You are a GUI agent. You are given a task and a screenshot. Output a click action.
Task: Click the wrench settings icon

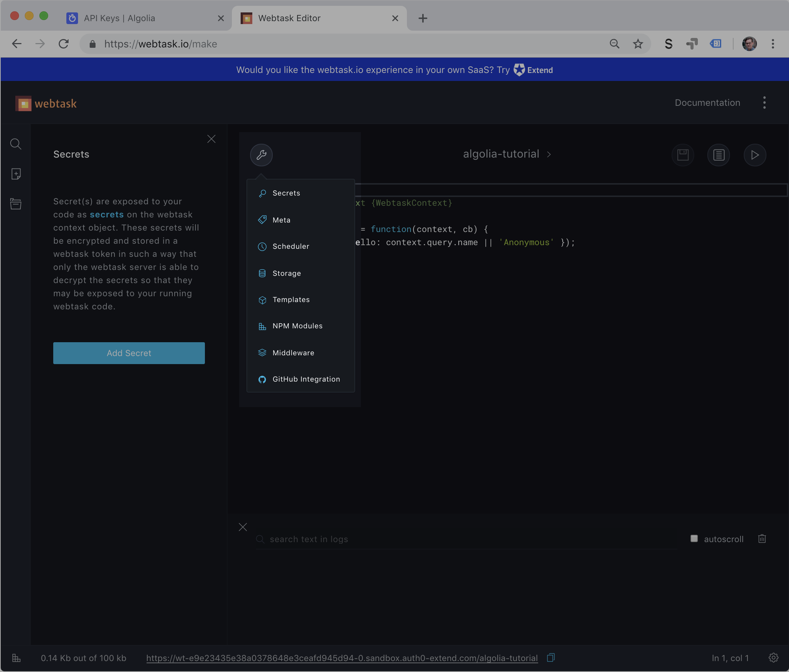pos(261,155)
